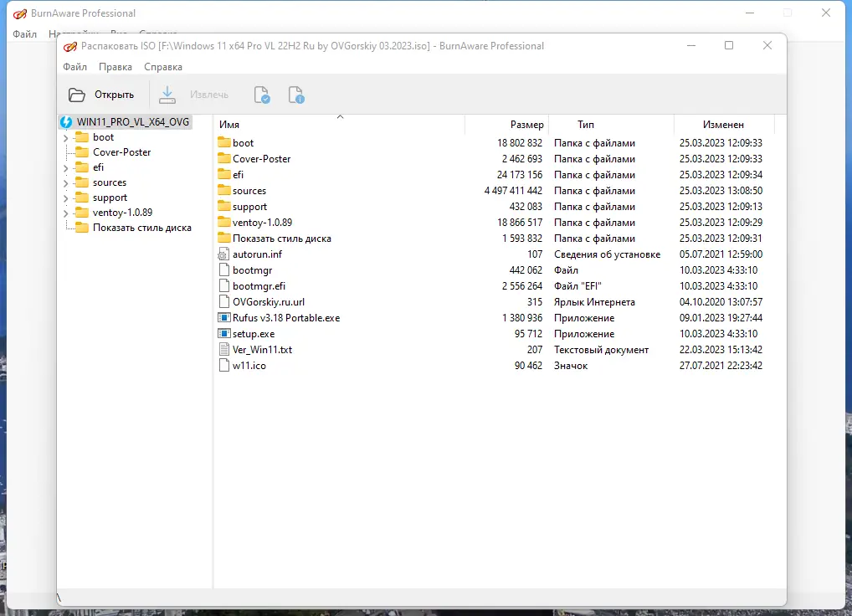852x616 pixels.
Task: Expand the efi node in the tree
Action: (x=66, y=168)
